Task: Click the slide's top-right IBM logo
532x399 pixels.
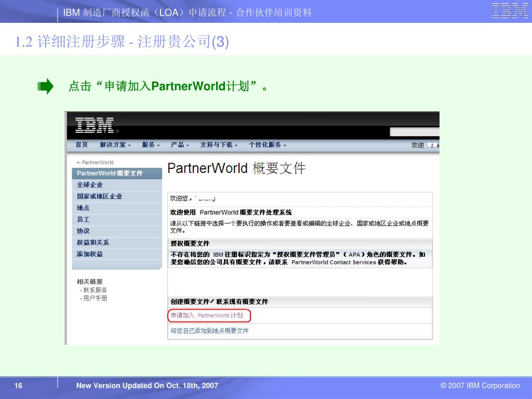Action: 510,11
